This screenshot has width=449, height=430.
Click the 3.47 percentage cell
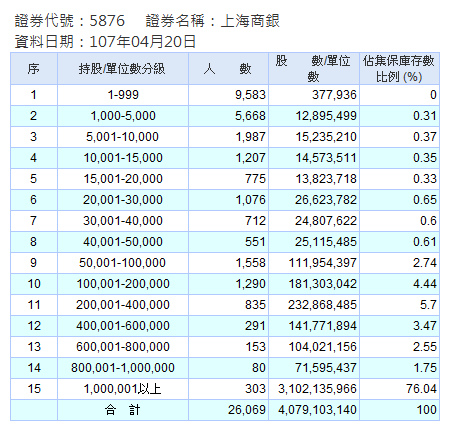(399, 326)
